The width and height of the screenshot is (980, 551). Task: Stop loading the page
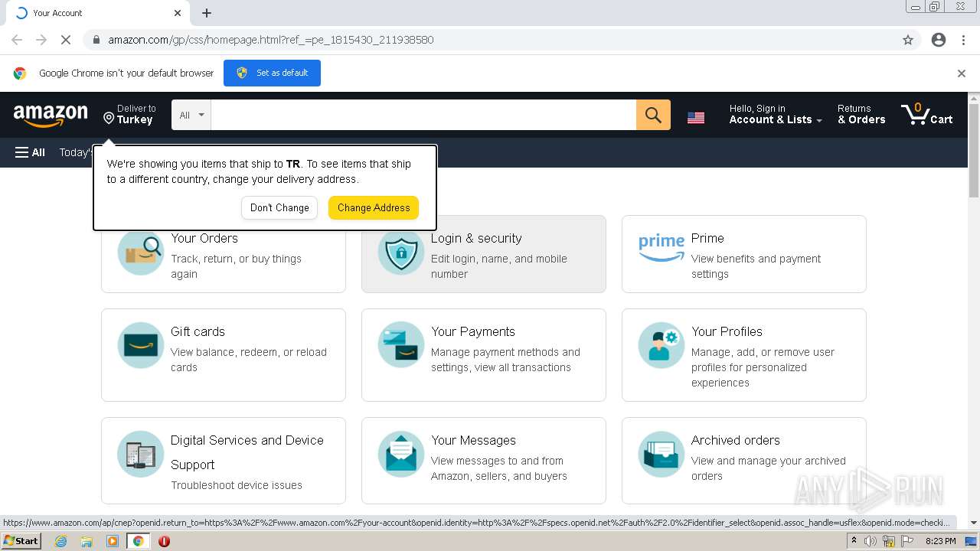coord(66,40)
